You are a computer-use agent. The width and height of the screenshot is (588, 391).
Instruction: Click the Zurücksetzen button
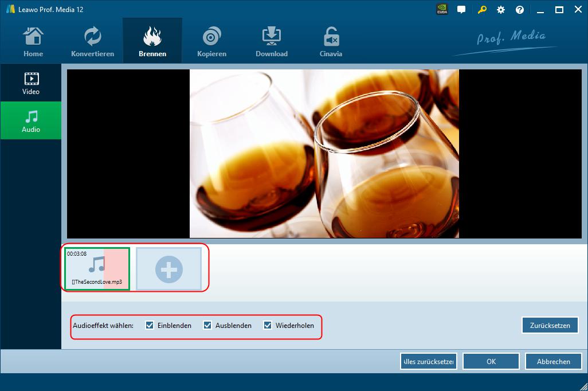click(x=550, y=325)
